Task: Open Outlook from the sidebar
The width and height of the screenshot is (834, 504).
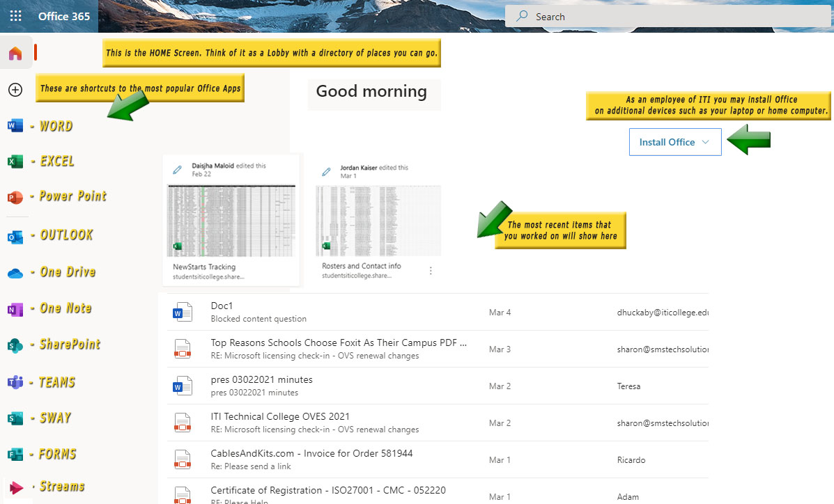Action: (x=15, y=237)
